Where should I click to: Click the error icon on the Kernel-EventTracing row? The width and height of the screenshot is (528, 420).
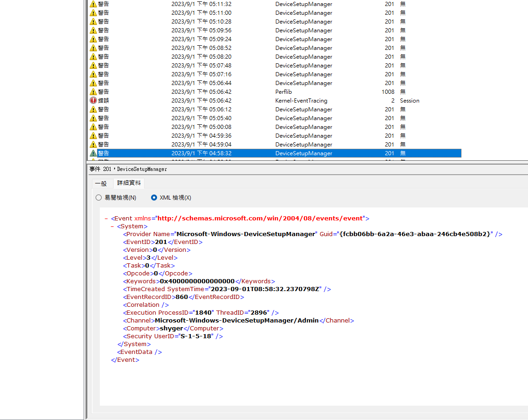pyautogui.click(x=93, y=100)
